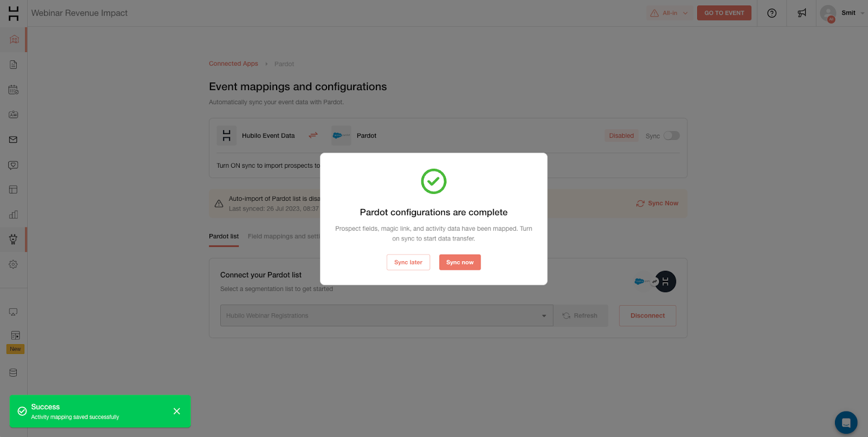Open the All-in plan dropdown
This screenshot has width=868, height=437.
tap(669, 13)
